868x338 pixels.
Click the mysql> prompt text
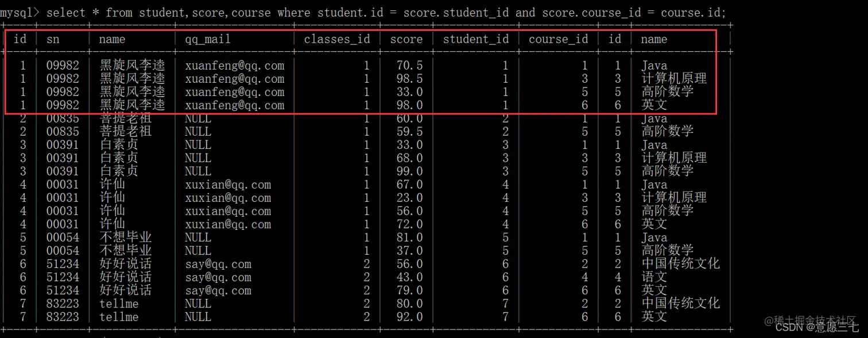pos(20,12)
